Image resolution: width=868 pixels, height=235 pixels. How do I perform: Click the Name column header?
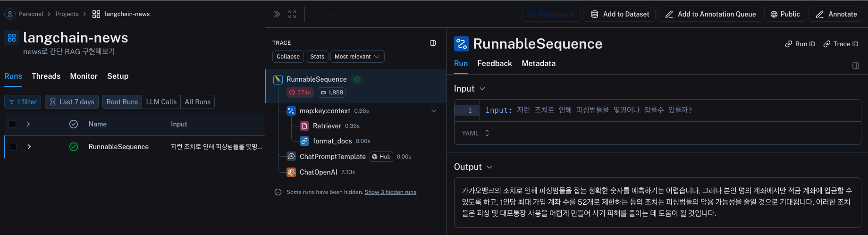[x=98, y=124]
